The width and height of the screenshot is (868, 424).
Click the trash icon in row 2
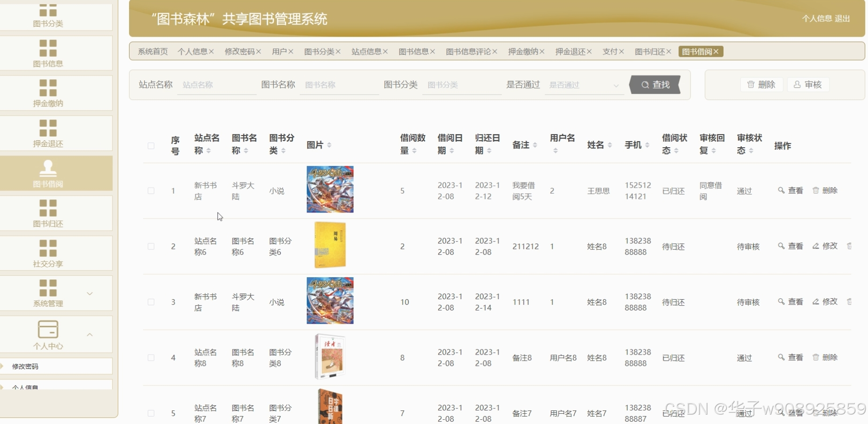pyautogui.click(x=849, y=246)
